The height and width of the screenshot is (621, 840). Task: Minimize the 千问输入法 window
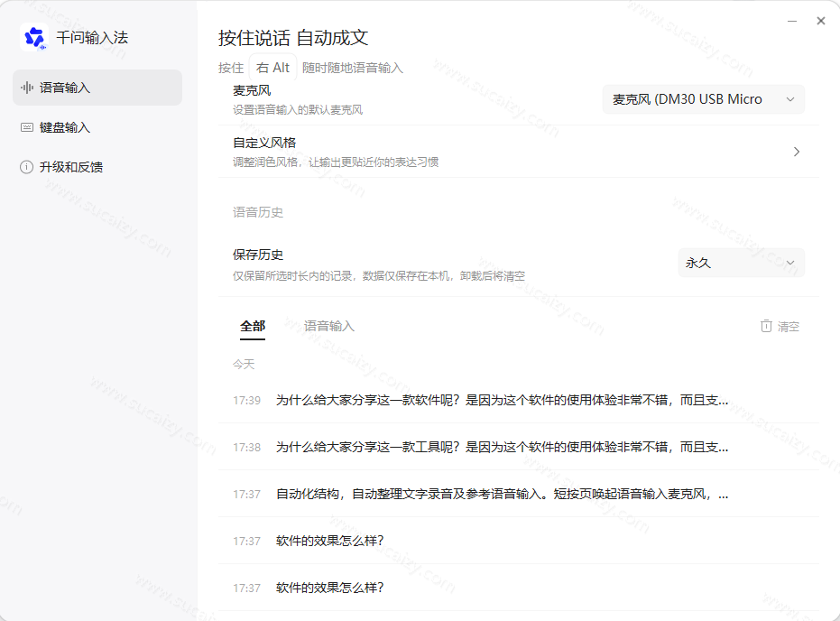coord(792,21)
